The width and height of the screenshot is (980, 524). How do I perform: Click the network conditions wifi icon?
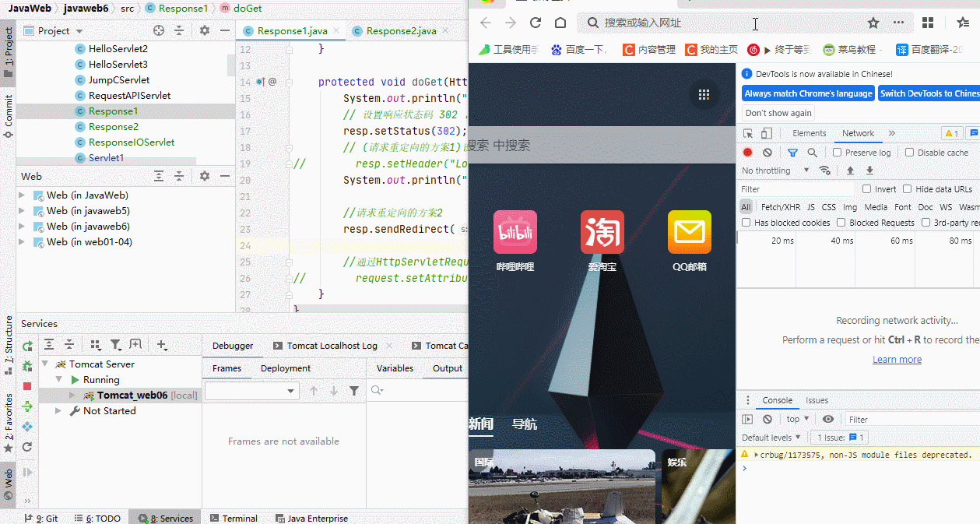(x=825, y=171)
